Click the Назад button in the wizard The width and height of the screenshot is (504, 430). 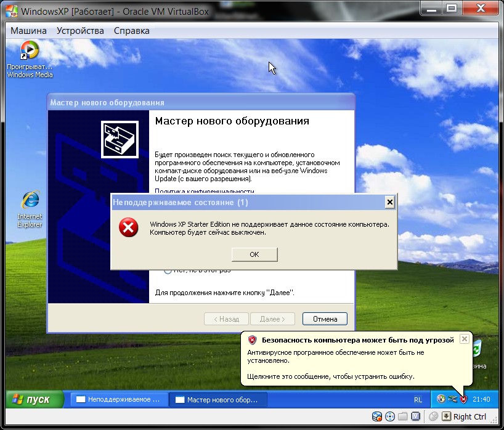tap(226, 319)
